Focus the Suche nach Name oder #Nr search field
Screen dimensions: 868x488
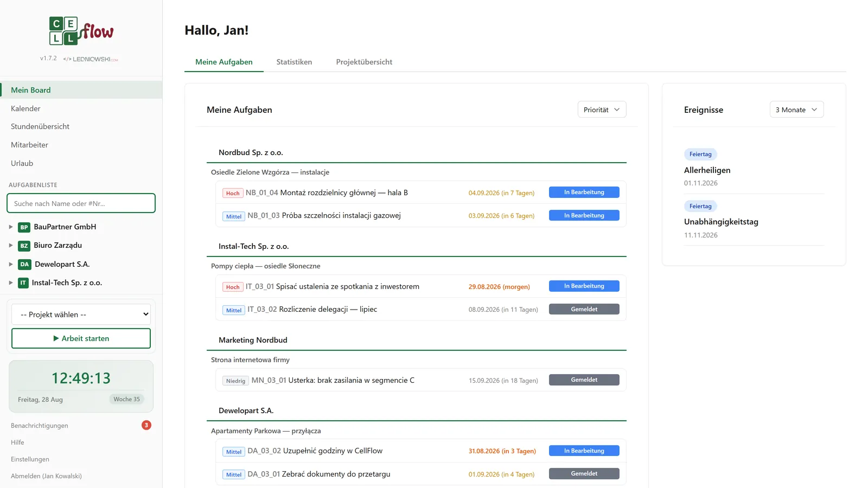click(81, 203)
